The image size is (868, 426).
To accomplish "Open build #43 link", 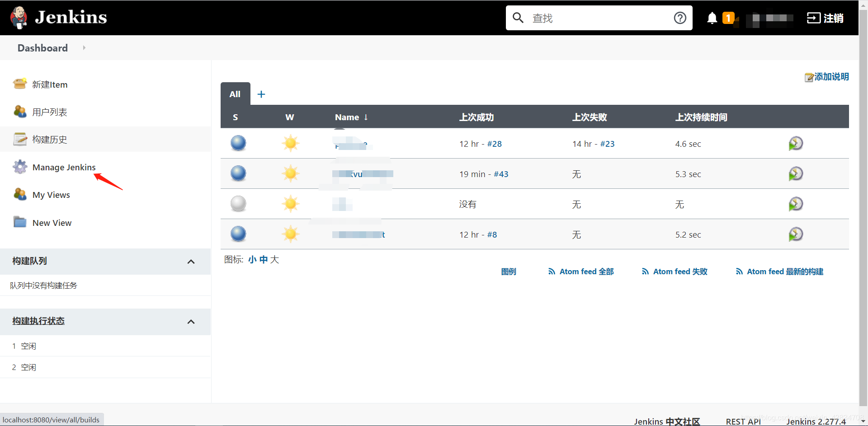I will coord(501,174).
